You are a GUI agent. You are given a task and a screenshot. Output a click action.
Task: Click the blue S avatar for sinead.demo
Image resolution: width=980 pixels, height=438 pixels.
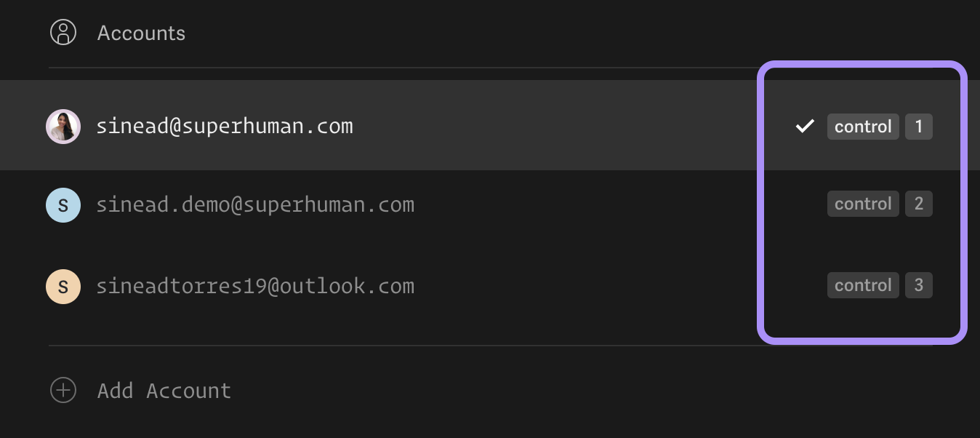pos(63,205)
